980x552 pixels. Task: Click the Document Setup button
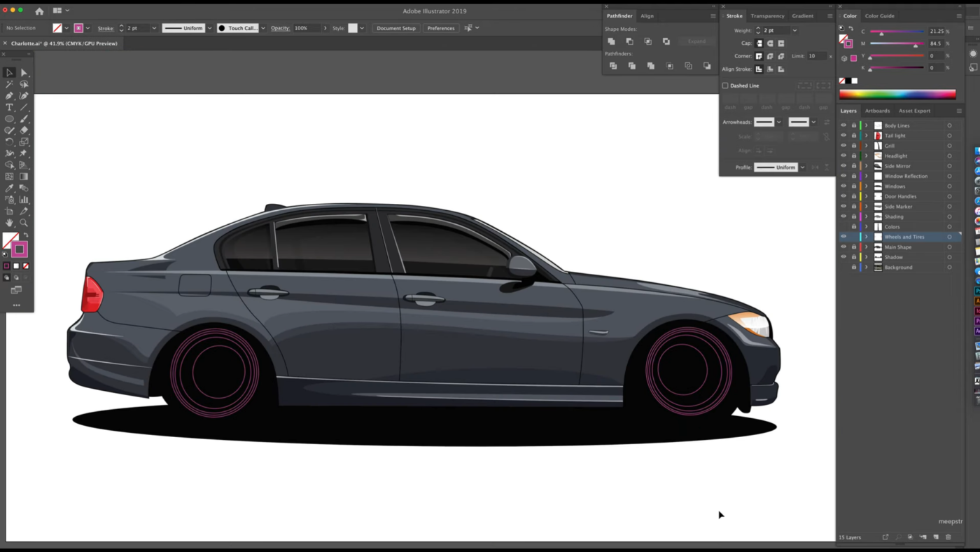click(x=396, y=28)
